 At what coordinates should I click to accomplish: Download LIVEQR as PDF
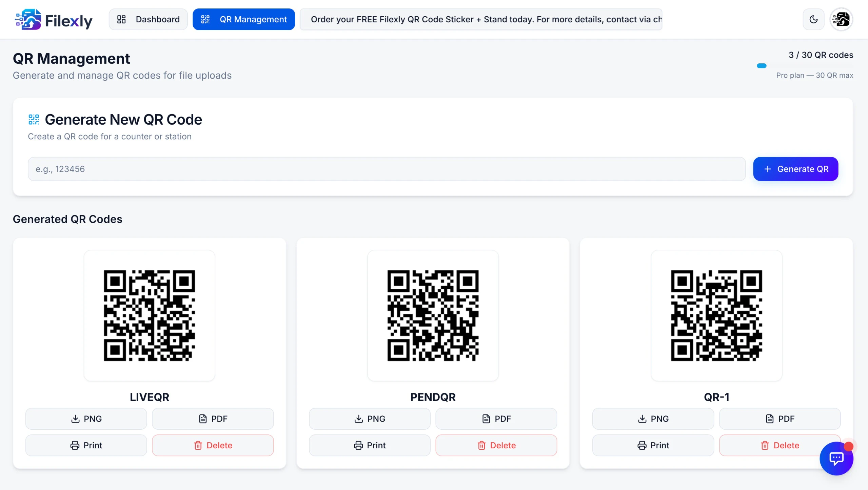[213, 418]
